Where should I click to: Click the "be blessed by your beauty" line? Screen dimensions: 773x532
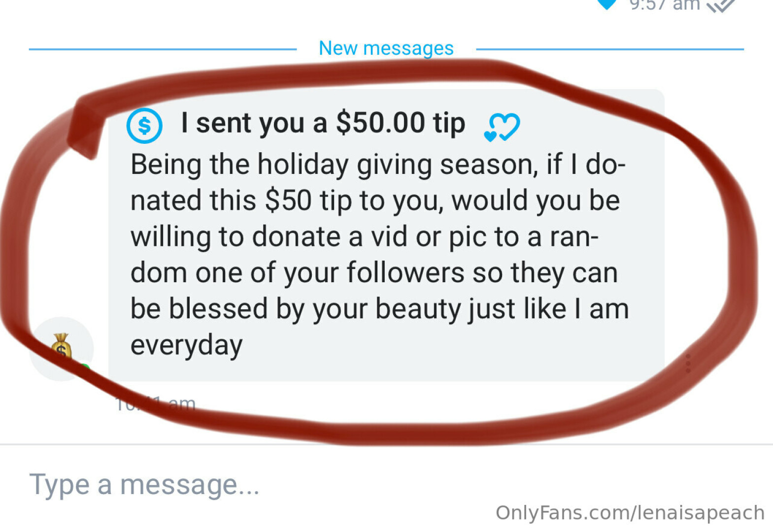[379, 309]
